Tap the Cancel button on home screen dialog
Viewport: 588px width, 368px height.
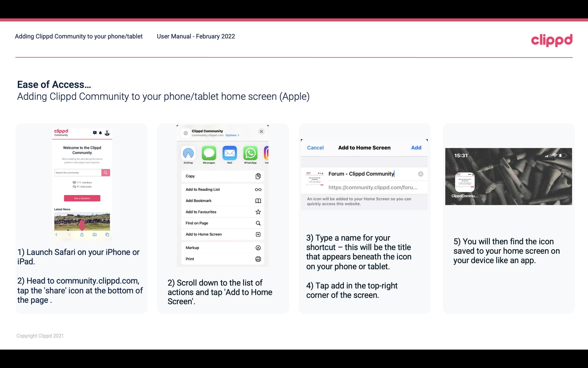point(315,147)
